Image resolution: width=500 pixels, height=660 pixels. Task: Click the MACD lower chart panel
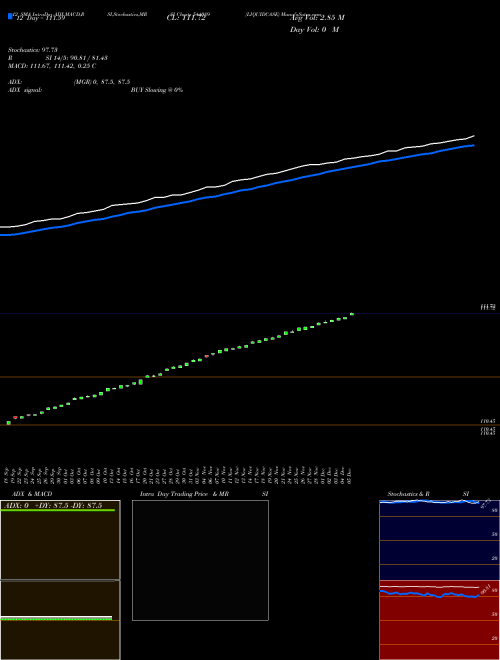60,620
